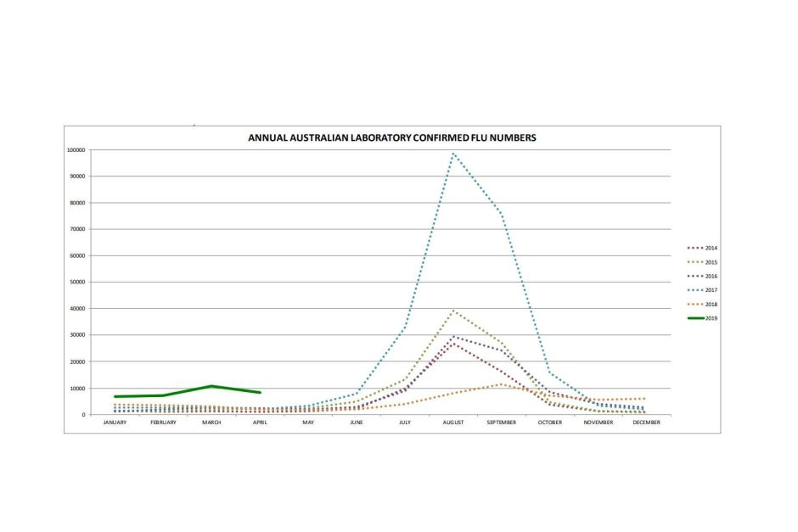Click the 50000 y-axis label

pyautogui.click(x=76, y=283)
